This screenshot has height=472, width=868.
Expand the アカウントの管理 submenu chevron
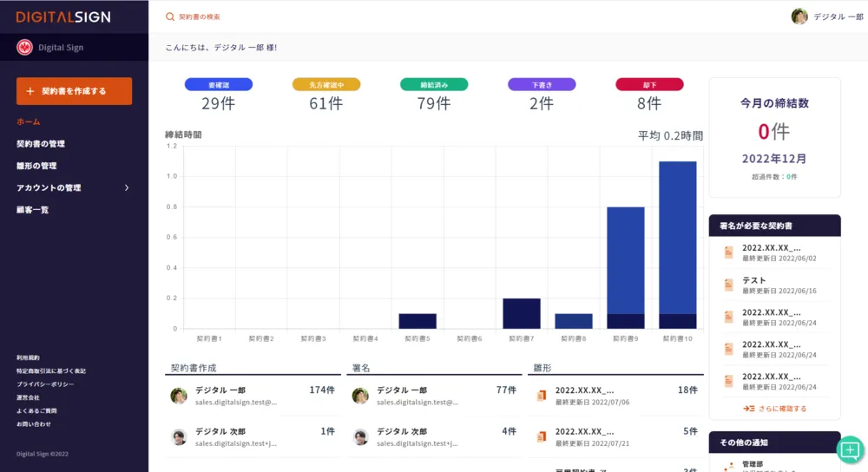click(x=127, y=187)
